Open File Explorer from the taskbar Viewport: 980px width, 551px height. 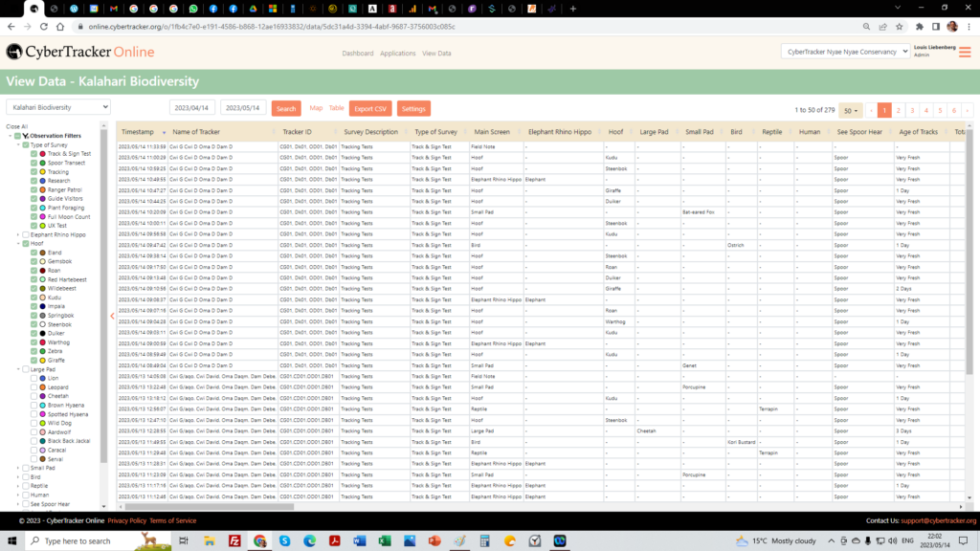point(210,541)
